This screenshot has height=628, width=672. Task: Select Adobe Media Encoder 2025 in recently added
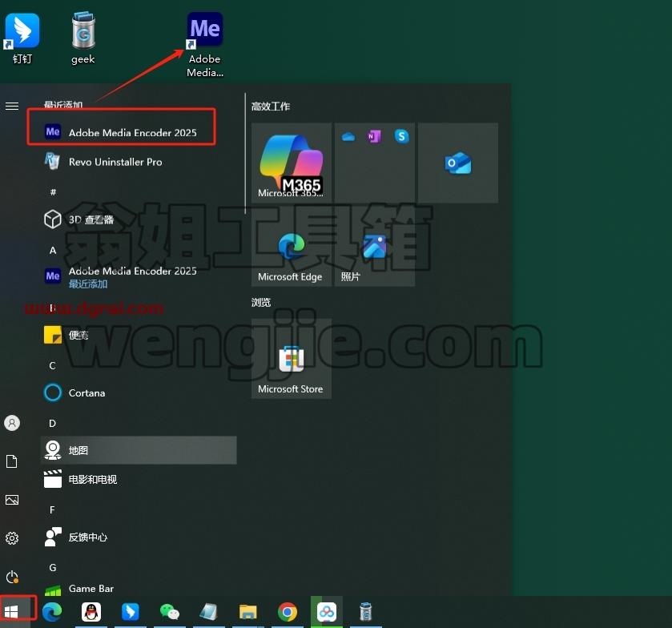121,132
